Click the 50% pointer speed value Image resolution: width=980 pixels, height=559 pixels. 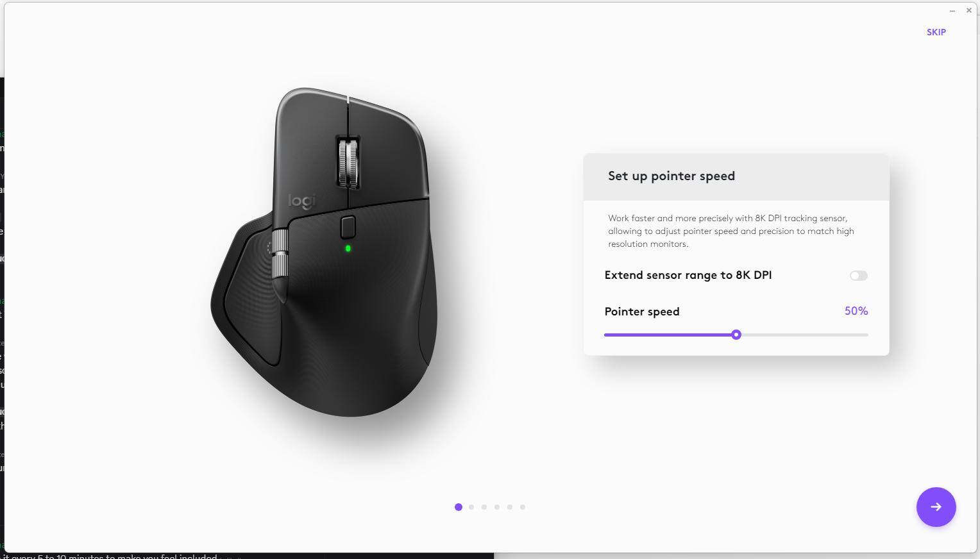point(856,311)
